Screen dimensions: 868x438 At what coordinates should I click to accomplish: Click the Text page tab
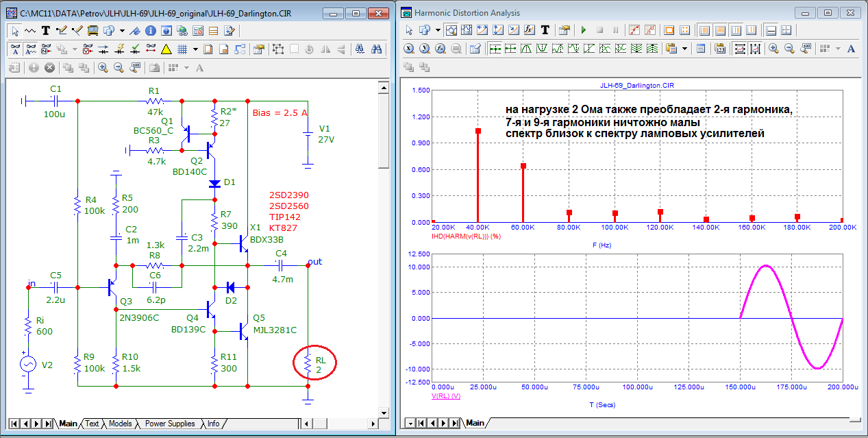click(92, 424)
